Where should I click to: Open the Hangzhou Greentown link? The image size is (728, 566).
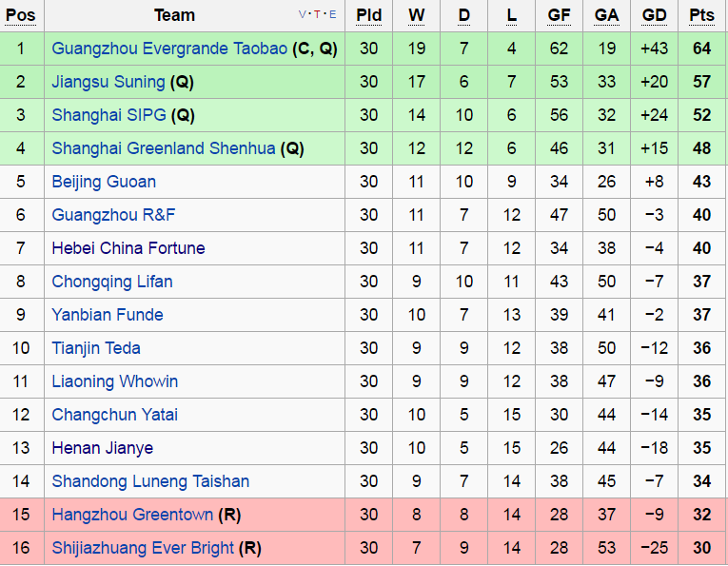click(132, 515)
